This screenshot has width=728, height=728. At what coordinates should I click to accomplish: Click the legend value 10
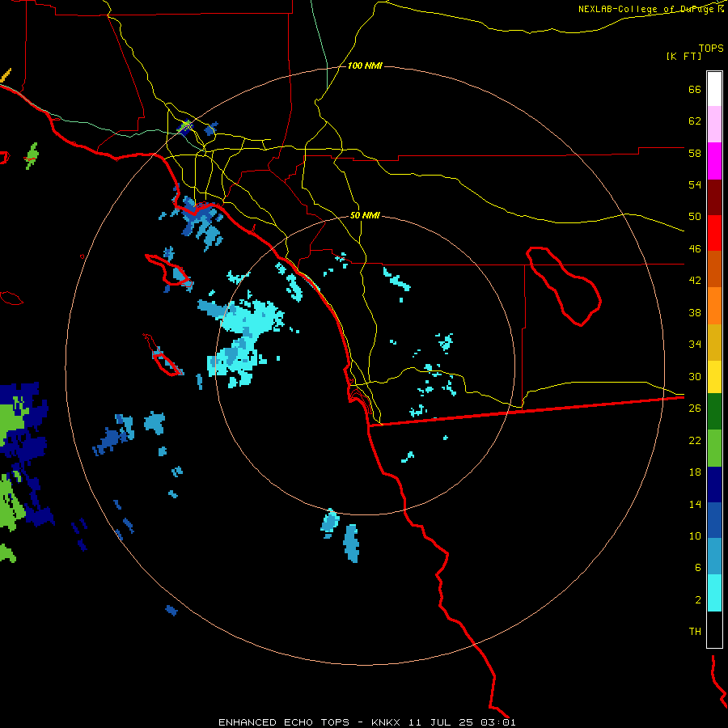click(695, 536)
